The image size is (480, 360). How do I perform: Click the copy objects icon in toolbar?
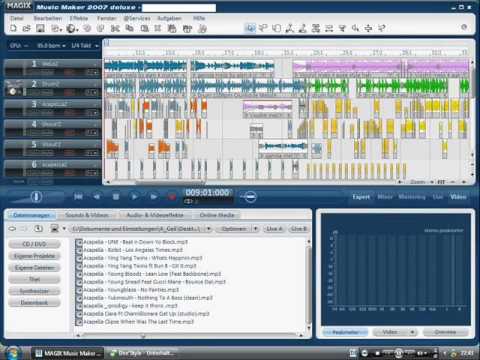point(129,29)
